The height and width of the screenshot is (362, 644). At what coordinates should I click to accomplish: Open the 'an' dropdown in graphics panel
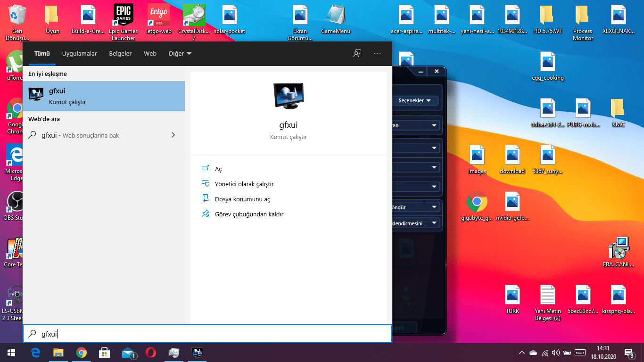(416, 125)
